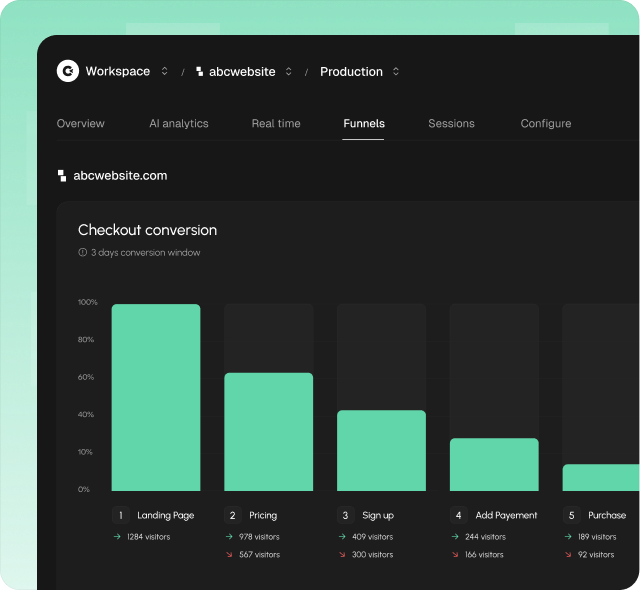The width and height of the screenshot is (640, 590).
Task: Click the 3 days conversion window text
Action: tap(145, 253)
